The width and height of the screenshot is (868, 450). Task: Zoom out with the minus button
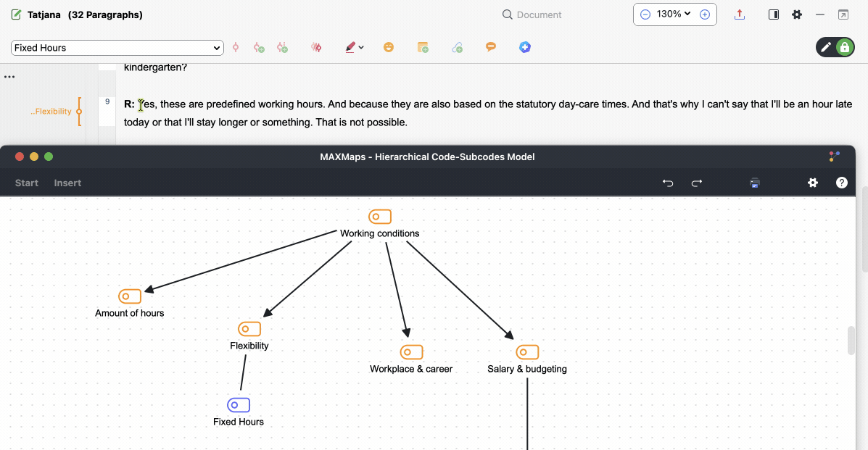(645, 14)
